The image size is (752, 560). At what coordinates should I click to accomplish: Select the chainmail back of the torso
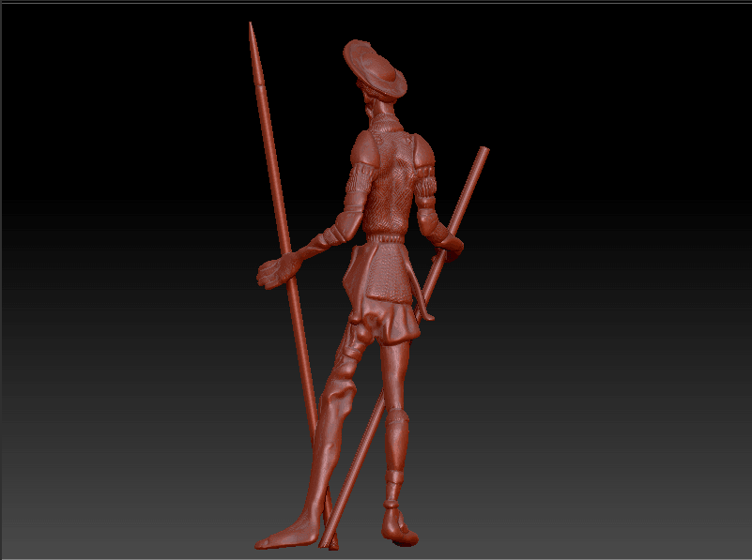pyautogui.click(x=390, y=187)
